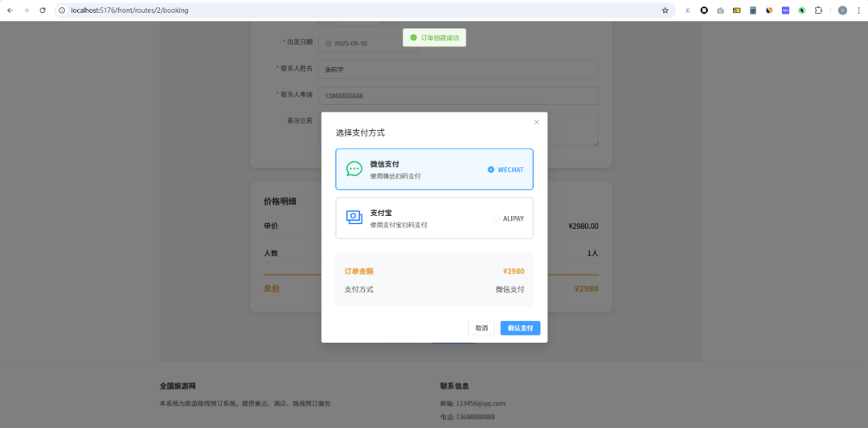This screenshot has width=868, height=428.
Task: Close the payment dialog with X
Action: pos(536,122)
